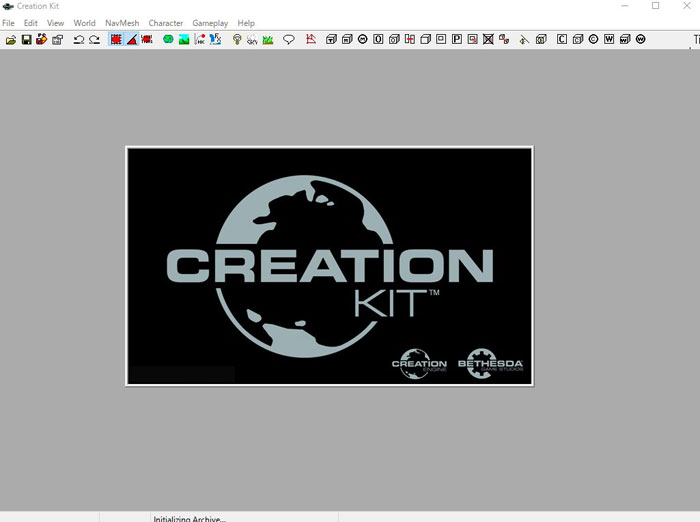
Task: Minimize the Creation Kit window
Action: tap(625, 6)
